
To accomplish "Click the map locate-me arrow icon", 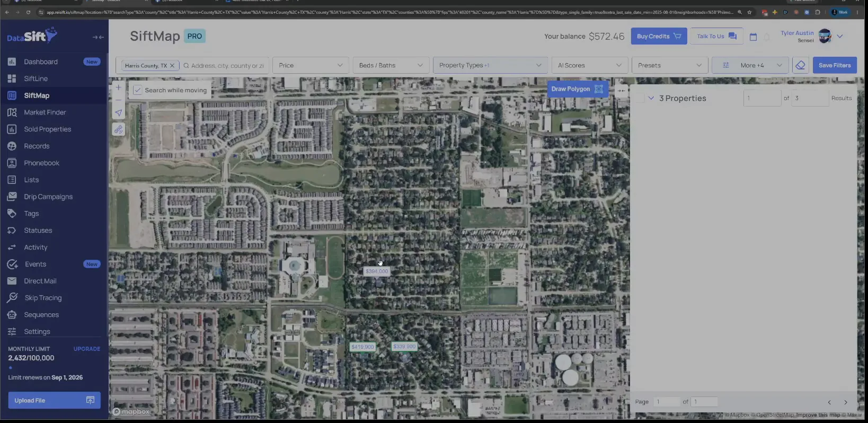I will pos(119,112).
